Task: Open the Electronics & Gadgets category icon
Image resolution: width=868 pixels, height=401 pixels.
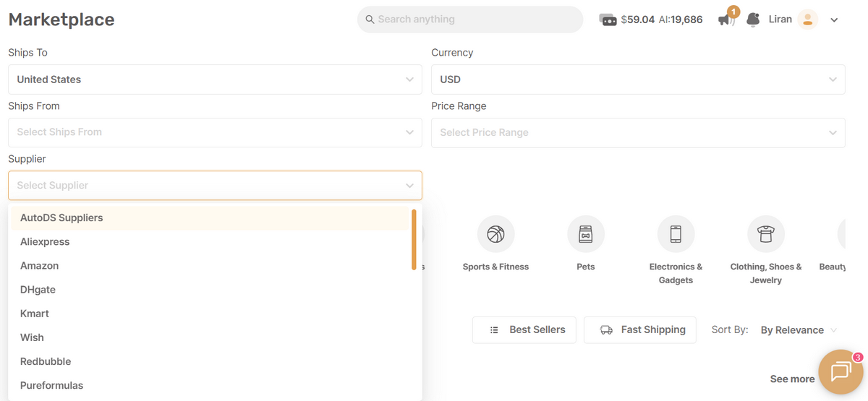Action: click(x=676, y=234)
